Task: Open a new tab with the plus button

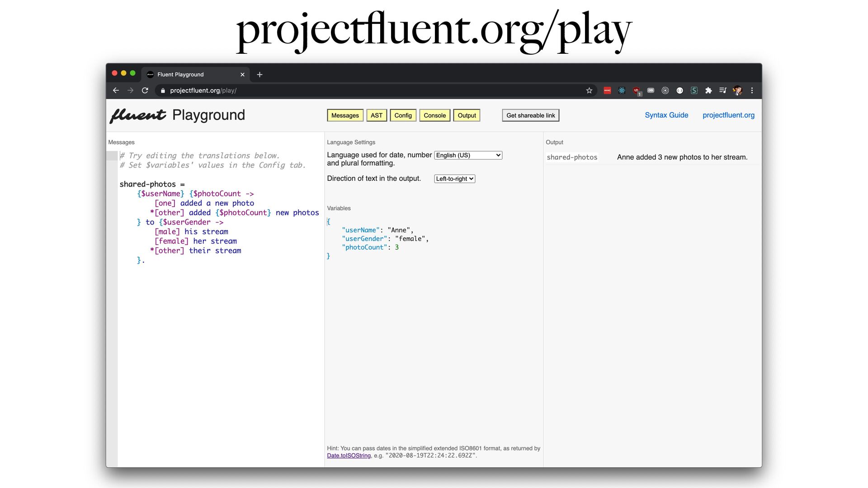Action: click(259, 75)
